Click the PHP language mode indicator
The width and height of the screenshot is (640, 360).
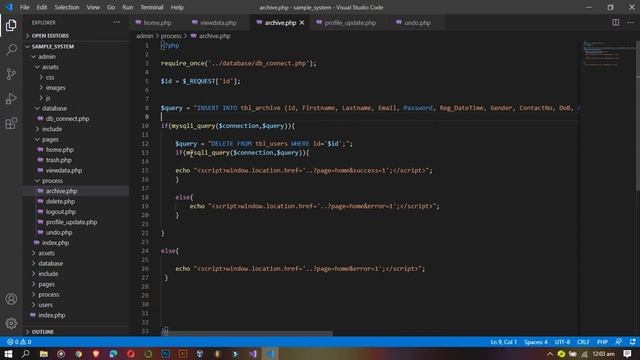pos(602,342)
